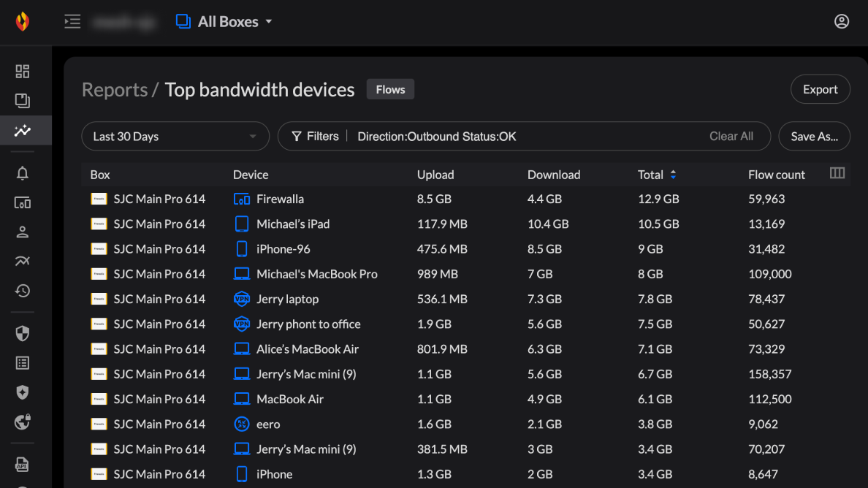
Task: Open History via the clock icon
Action: coord(22,290)
